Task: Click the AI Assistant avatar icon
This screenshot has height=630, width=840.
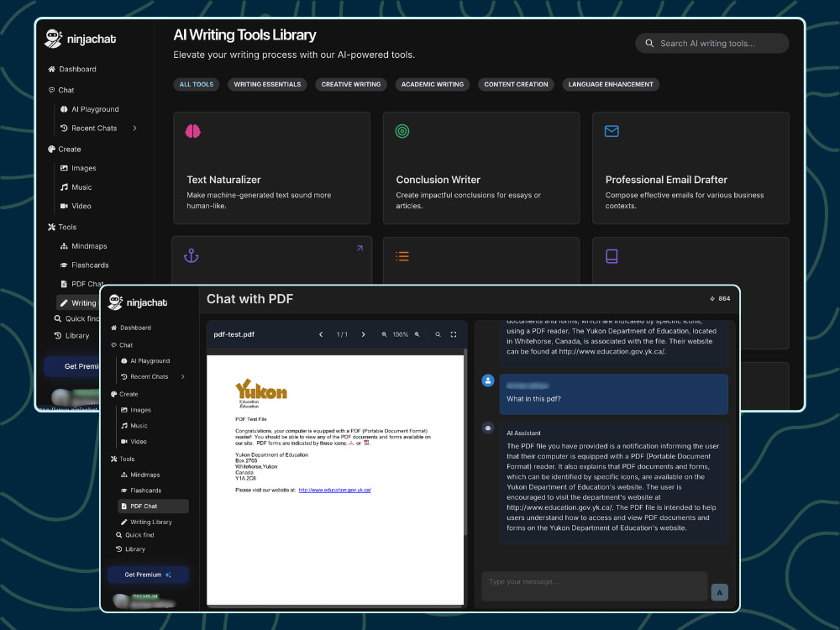Action: pyautogui.click(x=488, y=428)
